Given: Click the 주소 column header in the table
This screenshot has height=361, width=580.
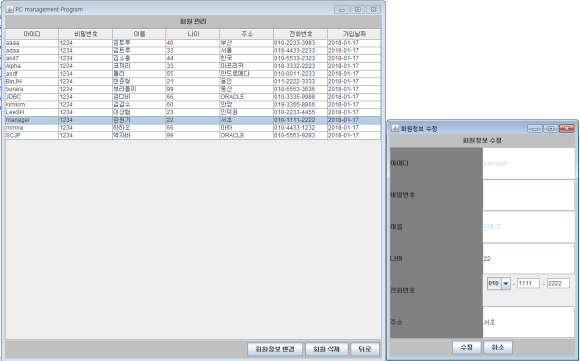Looking at the screenshot, I should [x=246, y=34].
